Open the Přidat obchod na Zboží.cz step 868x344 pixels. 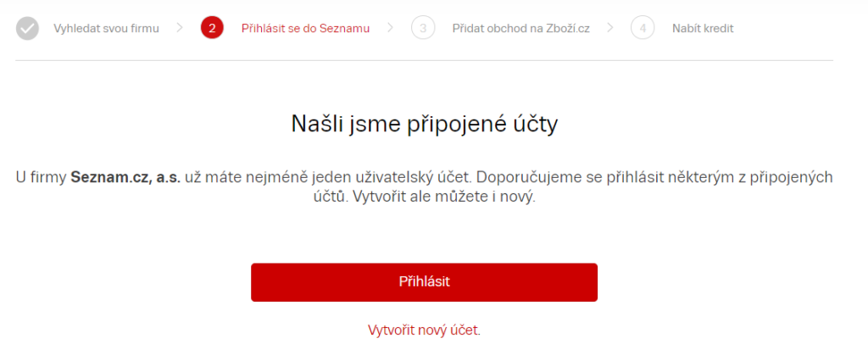pos(520,28)
